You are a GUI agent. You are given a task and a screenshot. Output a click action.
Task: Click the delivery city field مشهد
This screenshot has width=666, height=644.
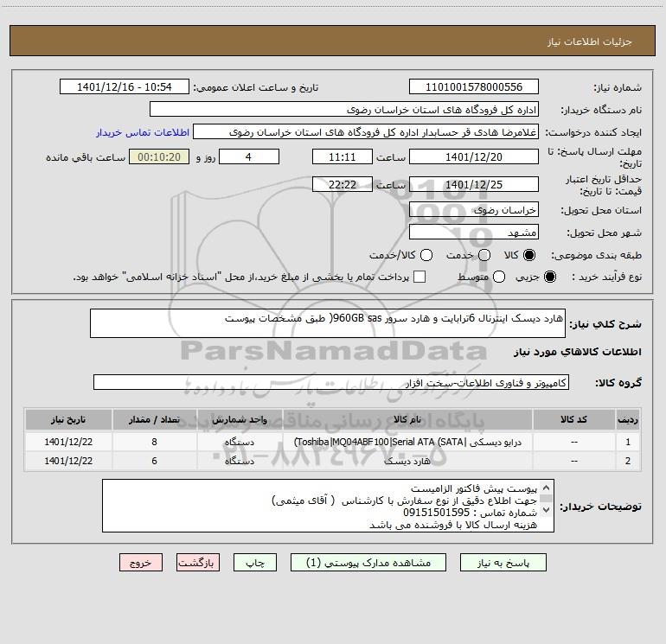click(474, 232)
